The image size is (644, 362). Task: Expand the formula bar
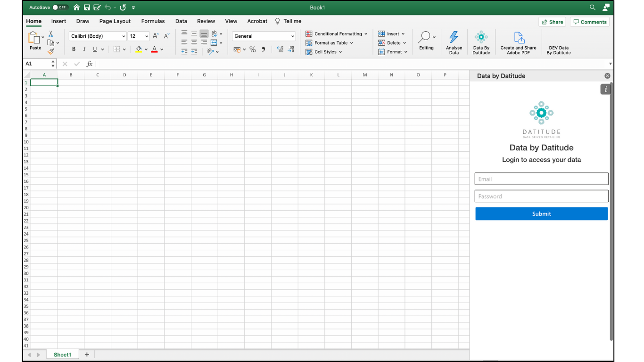tap(611, 64)
